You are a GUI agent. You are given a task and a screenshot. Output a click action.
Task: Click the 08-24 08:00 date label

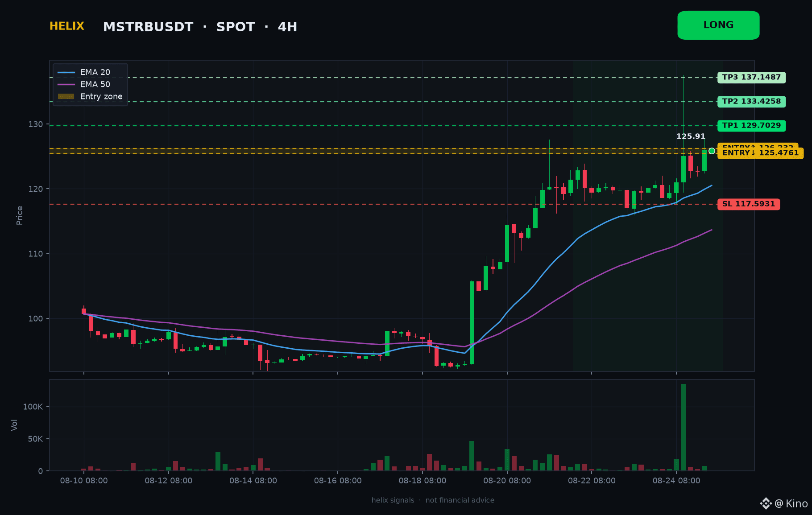click(x=676, y=481)
